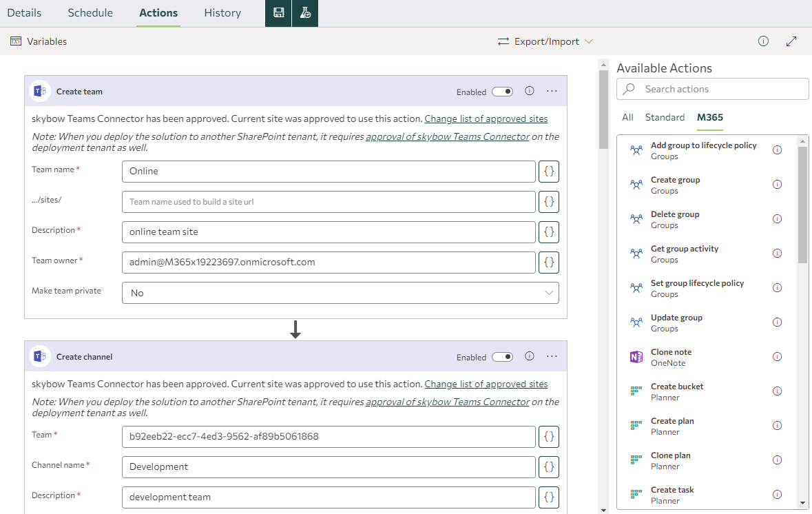Select the M365 actions filter tab

[710, 117]
